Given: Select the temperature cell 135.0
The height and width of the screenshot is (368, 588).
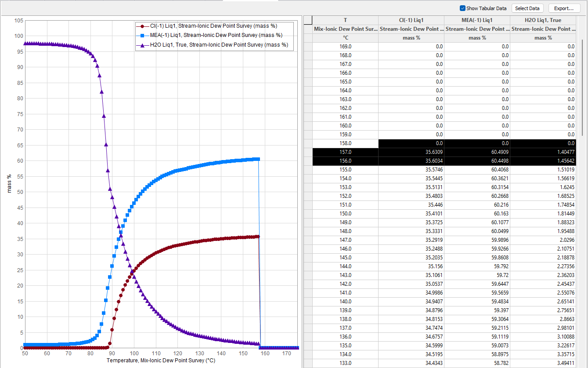Looking at the screenshot, I should pyautogui.click(x=345, y=346).
